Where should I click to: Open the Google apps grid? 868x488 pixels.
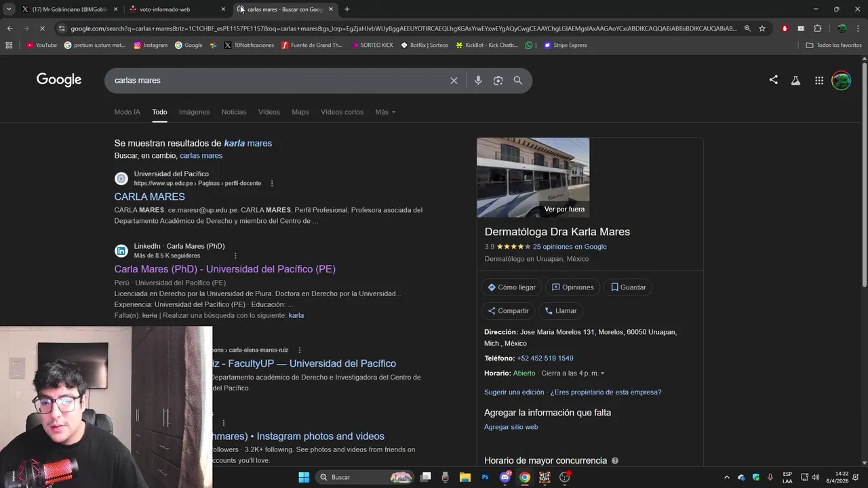point(819,81)
